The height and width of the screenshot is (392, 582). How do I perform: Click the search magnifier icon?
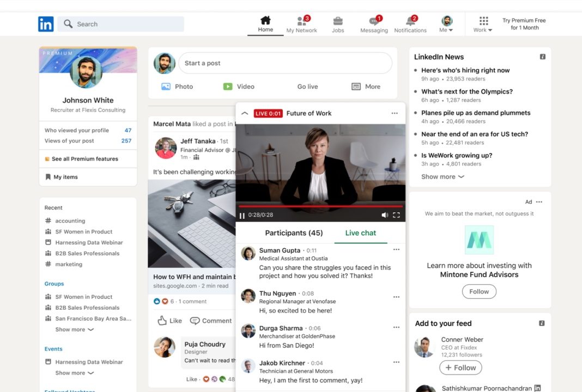tap(68, 24)
